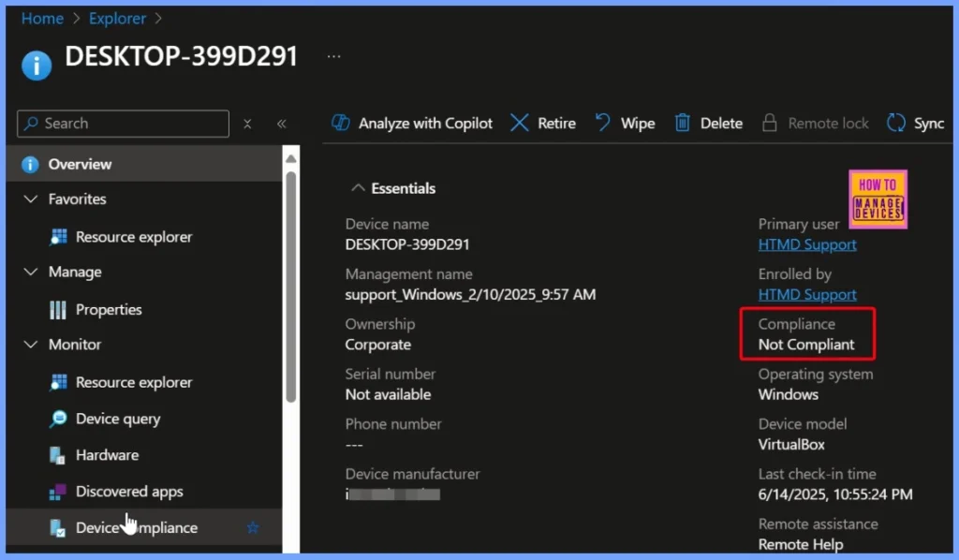Screen dimensions: 959x560
Task: Open Resource explorer under Favorites
Action: pos(133,237)
